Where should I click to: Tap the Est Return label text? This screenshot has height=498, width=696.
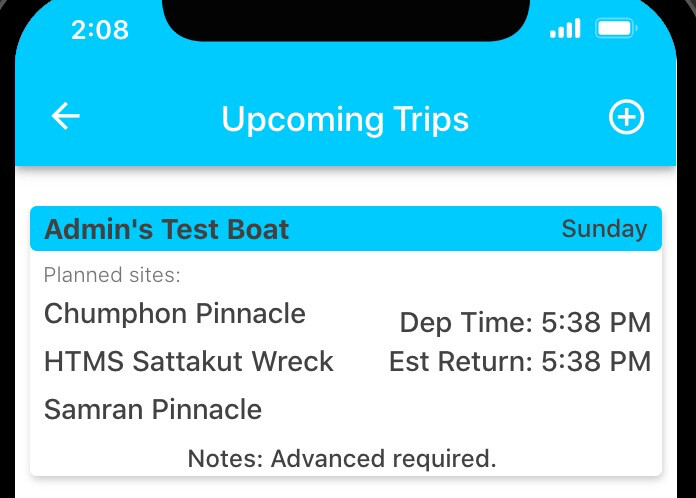click(x=460, y=361)
